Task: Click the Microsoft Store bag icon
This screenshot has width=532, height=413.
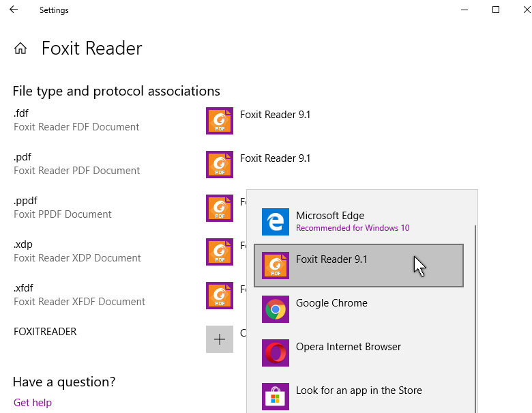Action: click(276, 397)
